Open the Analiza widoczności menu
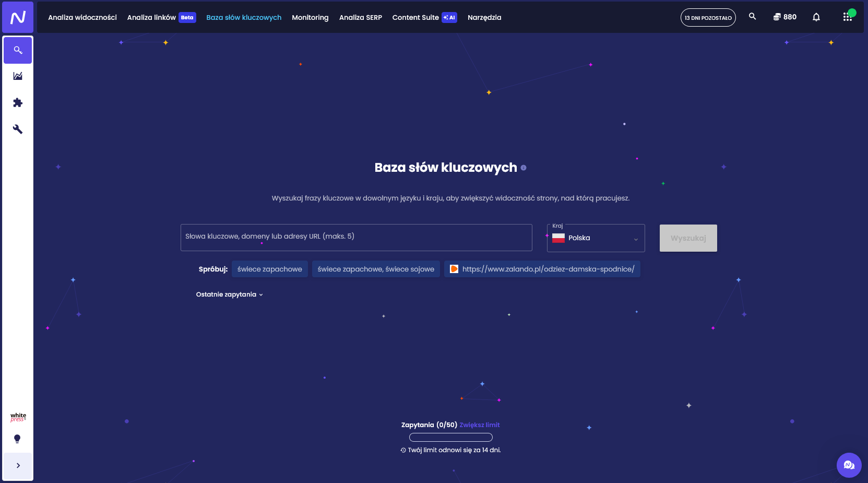868x483 pixels. click(82, 17)
